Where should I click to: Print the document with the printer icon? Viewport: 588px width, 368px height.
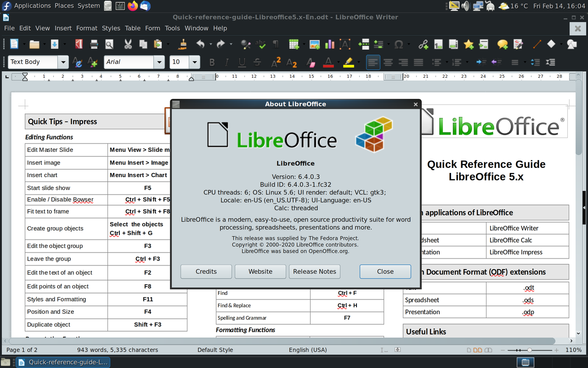point(94,44)
